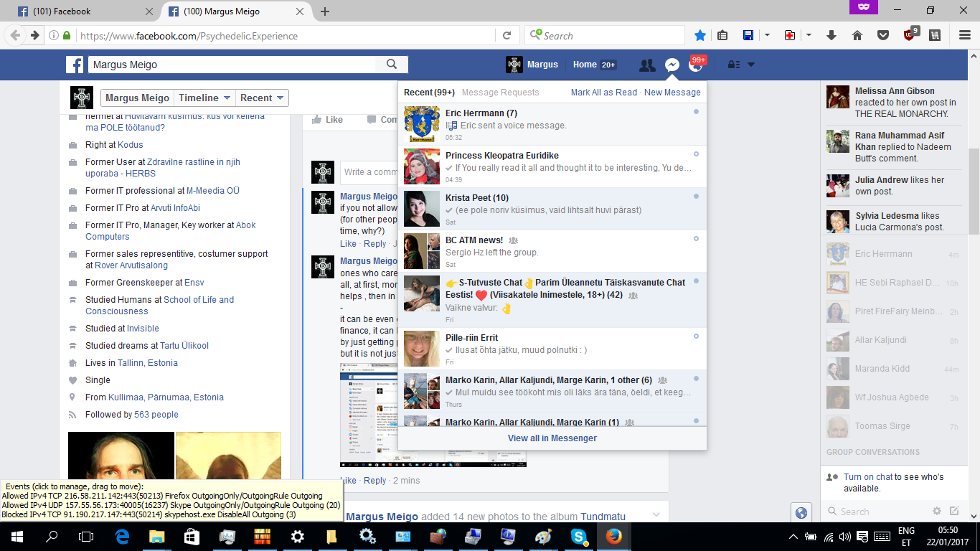Screen dimensions: 980x551
Task: Click View all in Messenger
Action: (x=552, y=438)
